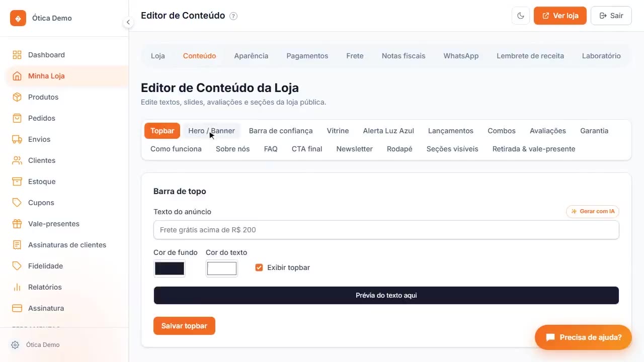Image resolution: width=644 pixels, height=362 pixels.
Task: Click the help question mark icon
Action: pyautogui.click(x=233, y=16)
